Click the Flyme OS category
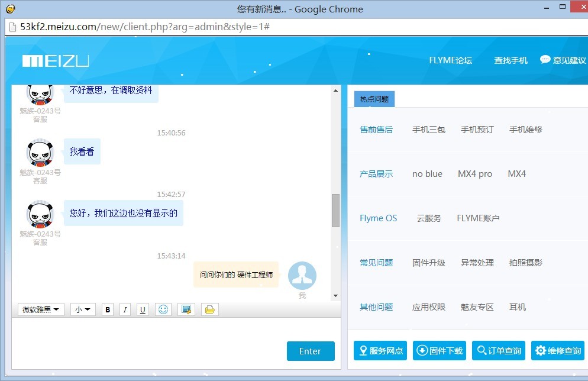 click(378, 218)
